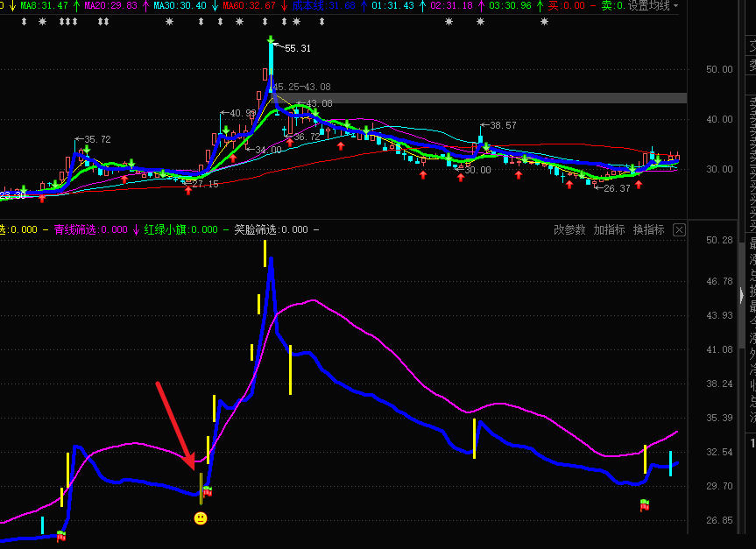Viewport: 756px width, 549px height.
Task: Click the green down arrow near the 35.72 high
Action: click(x=87, y=150)
